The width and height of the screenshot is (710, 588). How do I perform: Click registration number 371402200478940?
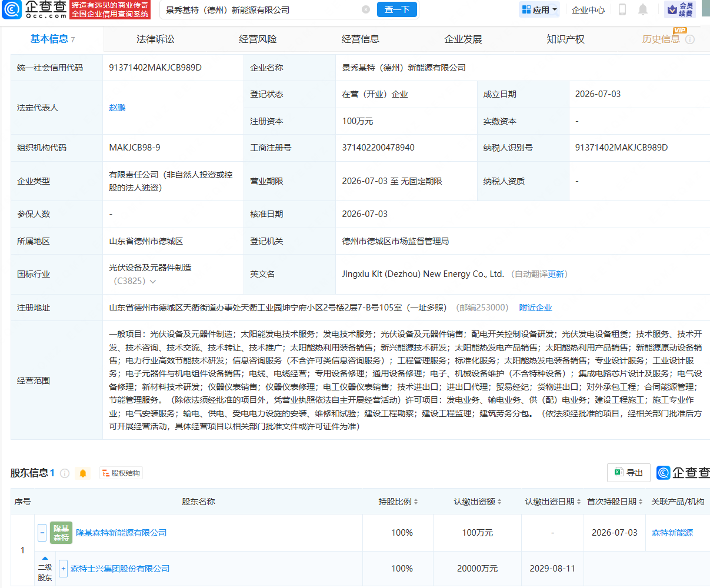(378, 148)
